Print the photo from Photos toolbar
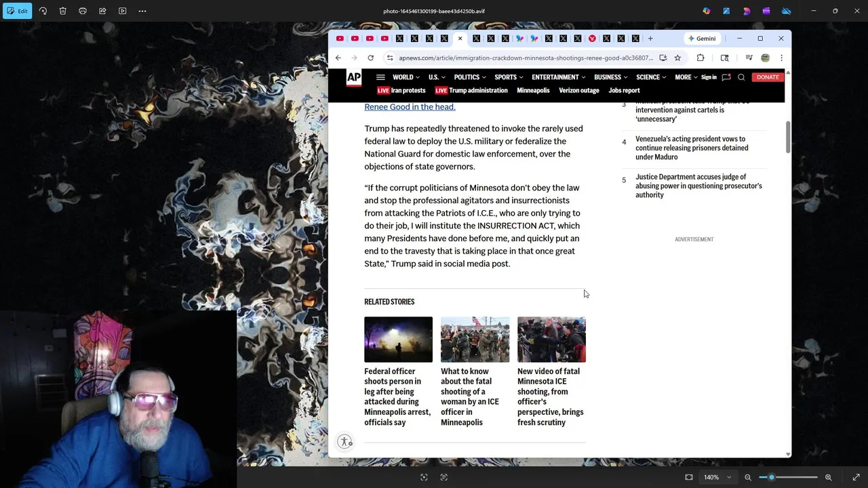This screenshot has width=868, height=488. (83, 11)
